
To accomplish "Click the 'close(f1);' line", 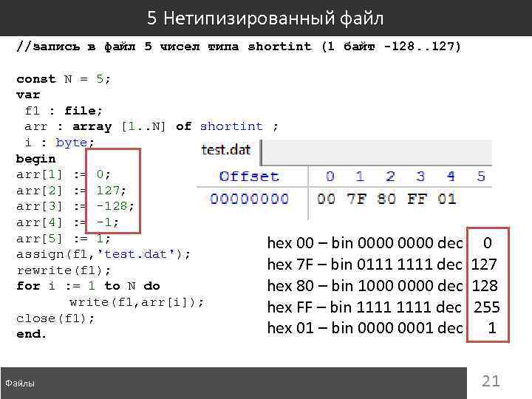I will 55,318.
